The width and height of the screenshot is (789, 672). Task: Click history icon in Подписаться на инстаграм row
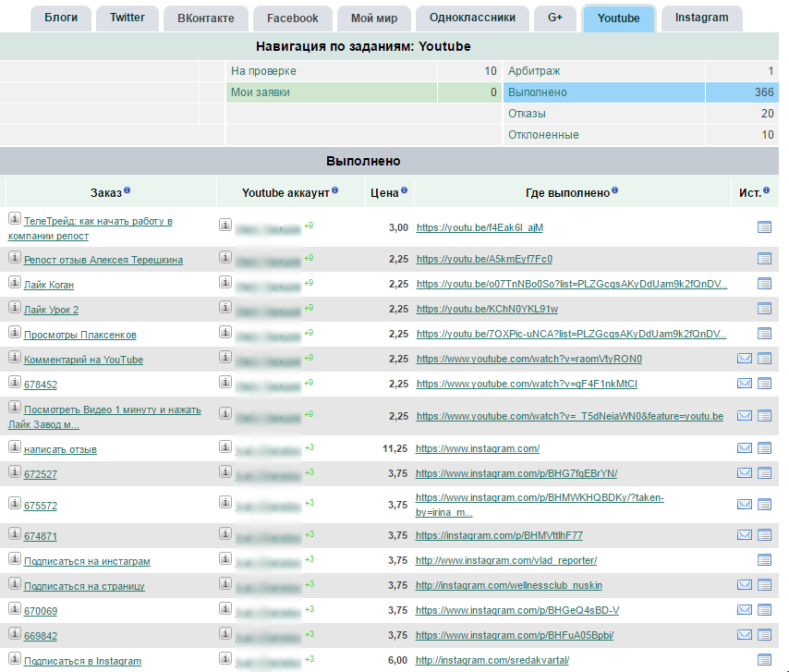[764, 560]
